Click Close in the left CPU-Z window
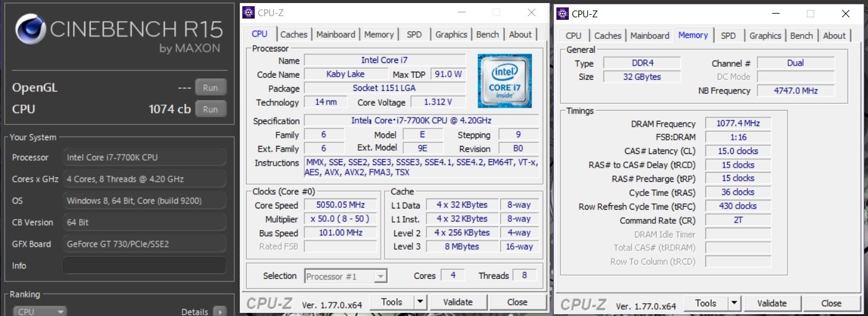The height and width of the screenshot is (316, 868). coord(517,302)
